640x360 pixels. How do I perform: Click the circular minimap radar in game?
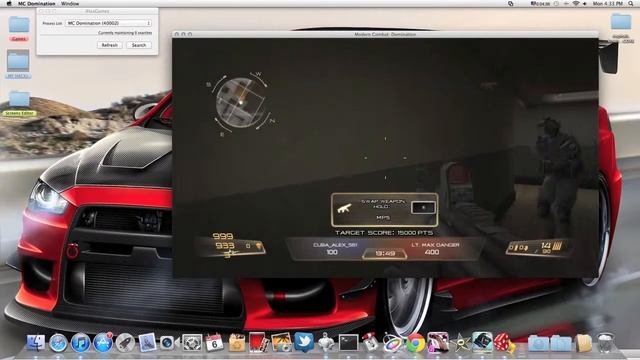(241, 102)
